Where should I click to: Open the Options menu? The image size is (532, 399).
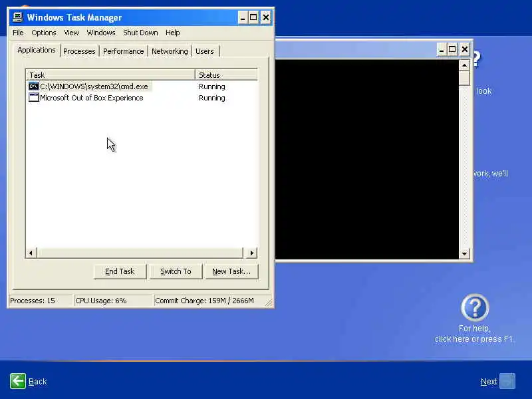point(44,33)
